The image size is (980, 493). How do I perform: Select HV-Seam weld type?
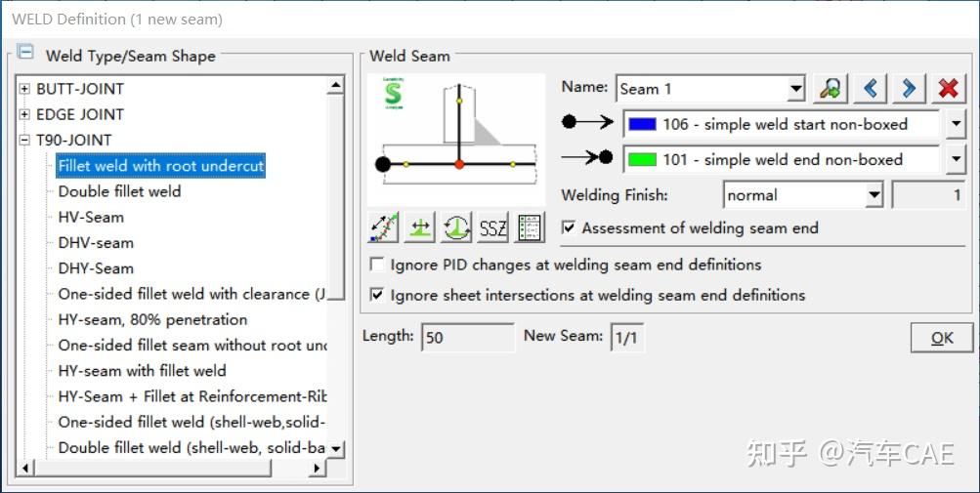91,217
